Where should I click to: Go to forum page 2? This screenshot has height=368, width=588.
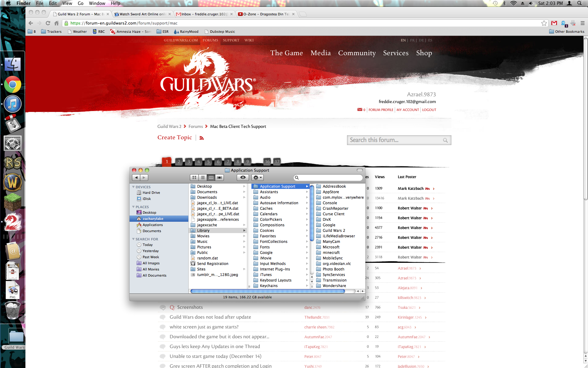(x=179, y=162)
